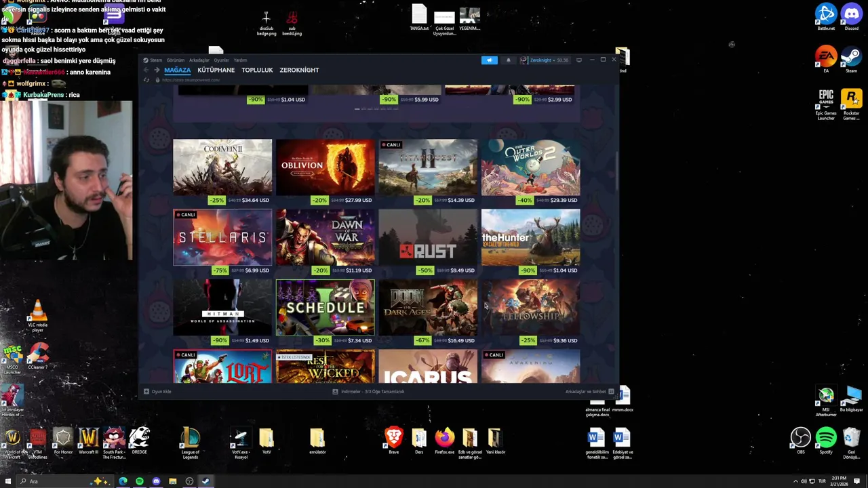The image size is (868, 488).
Task: Open The Outer Worlds 2 game tile
Action: pyautogui.click(x=530, y=167)
